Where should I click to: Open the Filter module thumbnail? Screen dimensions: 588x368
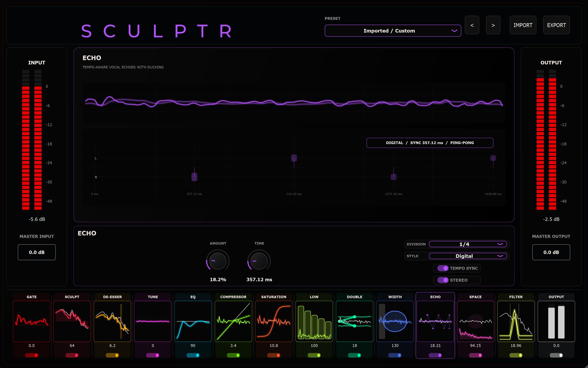516,321
